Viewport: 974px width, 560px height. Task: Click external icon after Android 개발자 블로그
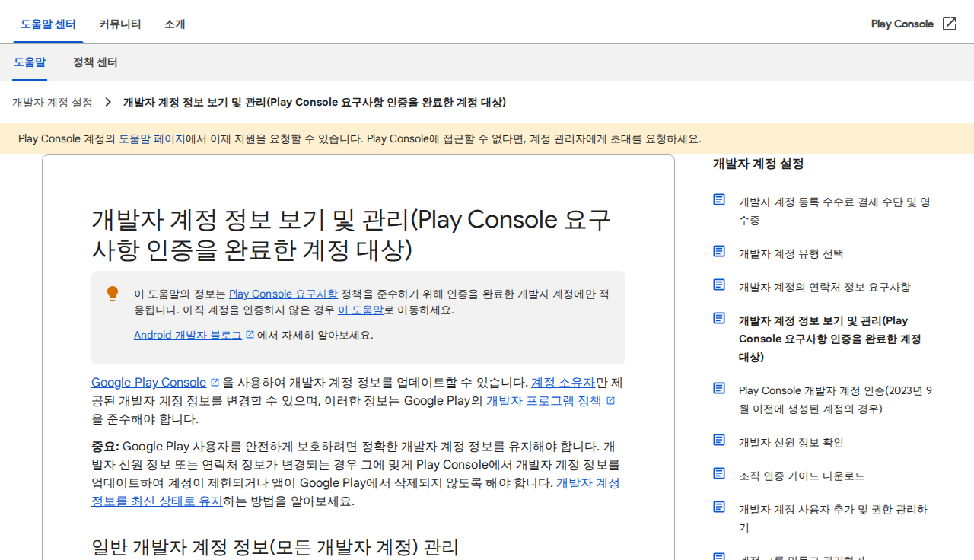point(250,335)
